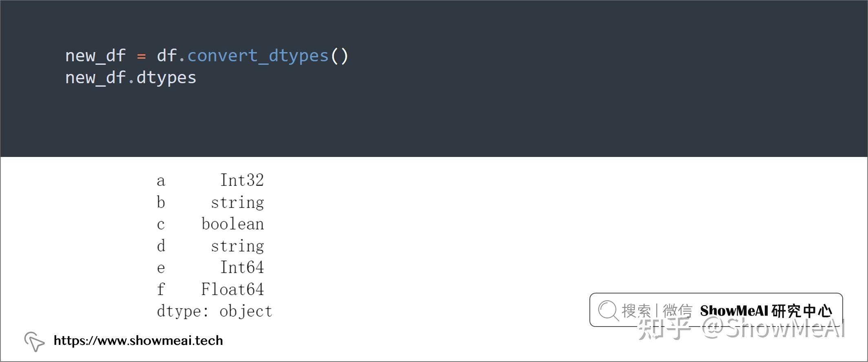Screen dimensions: 868x362
Task: Click the convert_dtypes method name in code
Action: [258, 56]
